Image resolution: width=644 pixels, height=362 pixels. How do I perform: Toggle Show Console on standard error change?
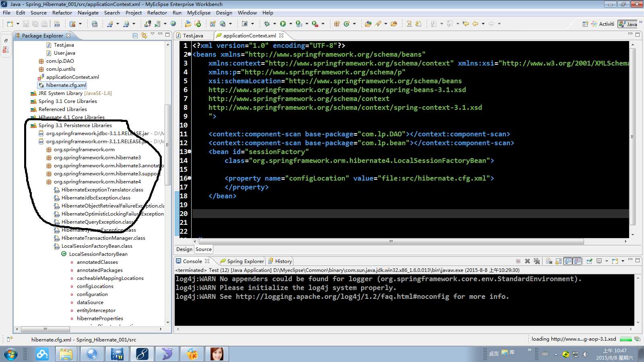[x=577, y=261]
